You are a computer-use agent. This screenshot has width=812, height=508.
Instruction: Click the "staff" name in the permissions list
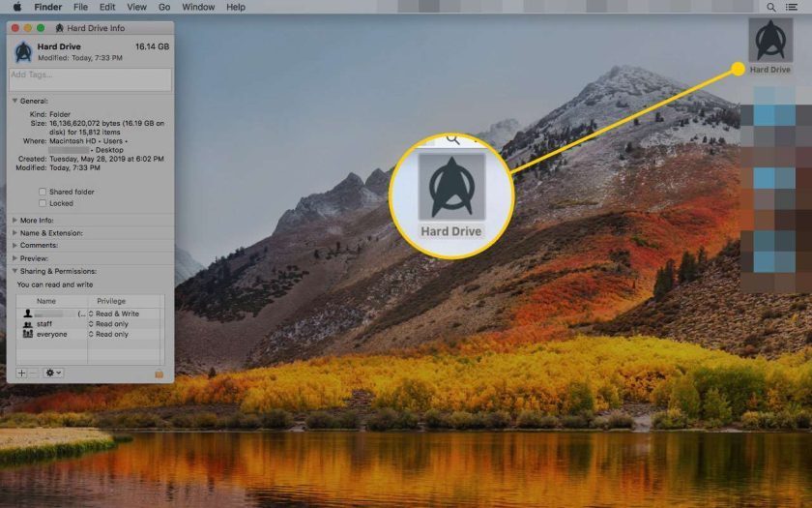(44, 324)
